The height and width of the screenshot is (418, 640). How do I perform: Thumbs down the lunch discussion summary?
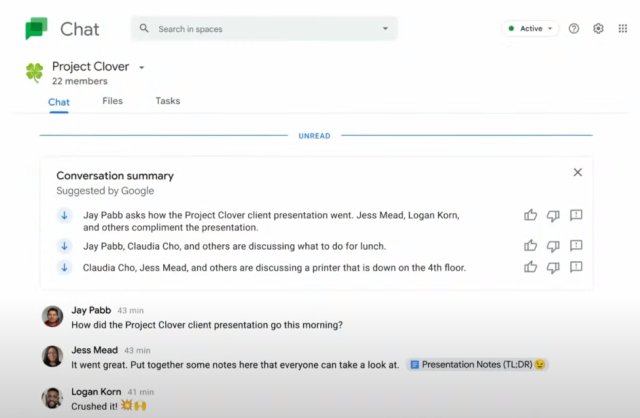553,246
